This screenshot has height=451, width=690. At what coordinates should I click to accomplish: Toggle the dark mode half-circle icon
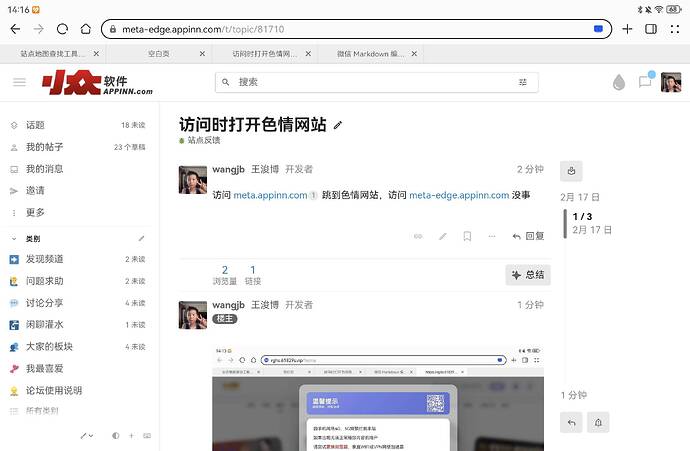tap(115, 436)
